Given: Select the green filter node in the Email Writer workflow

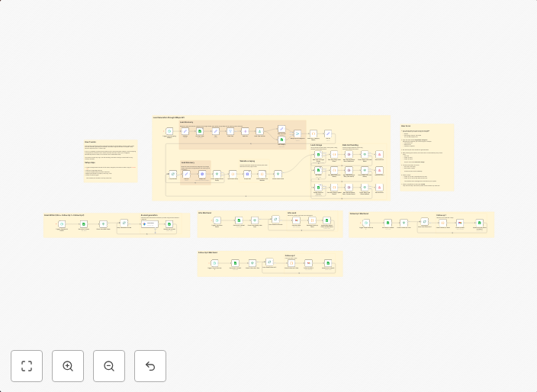Looking at the screenshot, I should (x=103, y=224).
